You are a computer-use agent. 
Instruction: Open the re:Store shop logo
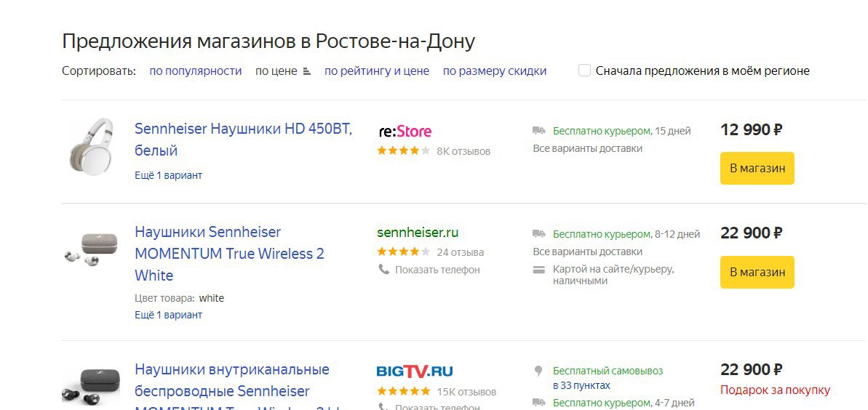point(405,132)
